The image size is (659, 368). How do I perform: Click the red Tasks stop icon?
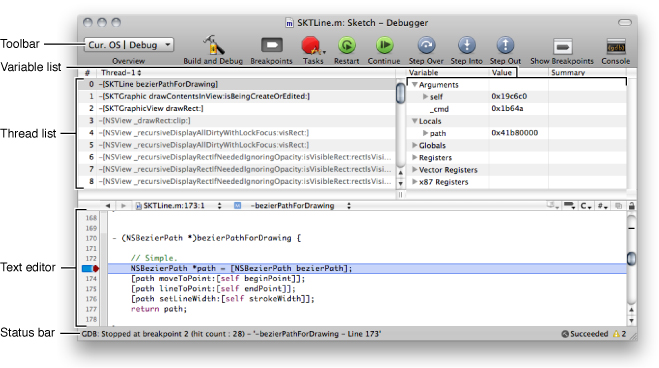[x=311, y=45]
